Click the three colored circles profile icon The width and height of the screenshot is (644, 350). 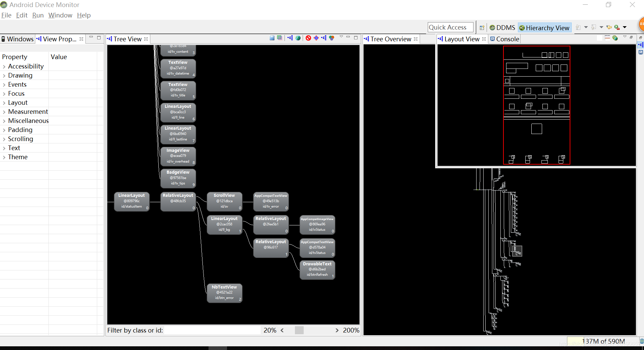(x=332, y=38)
